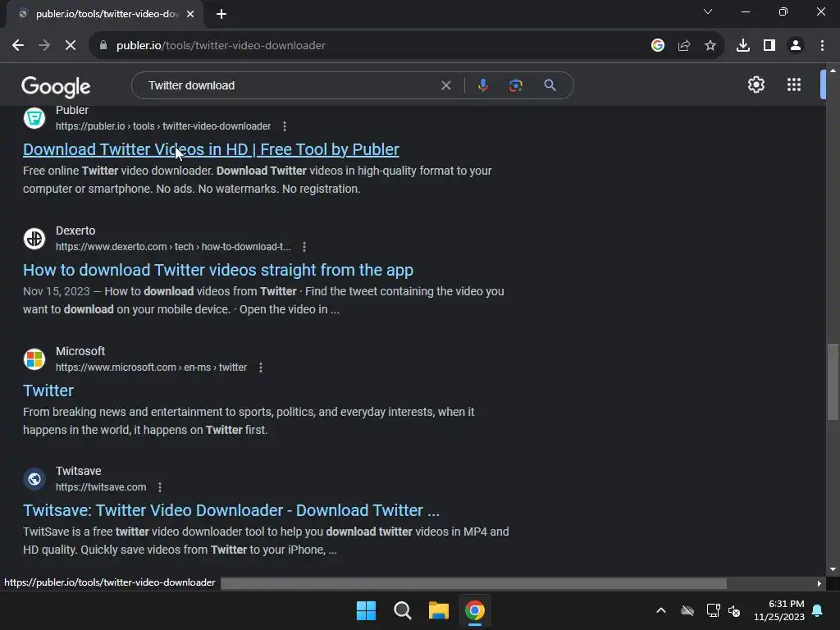
Task: Open File Explorer from taskbar
Action: pos(438,610)
